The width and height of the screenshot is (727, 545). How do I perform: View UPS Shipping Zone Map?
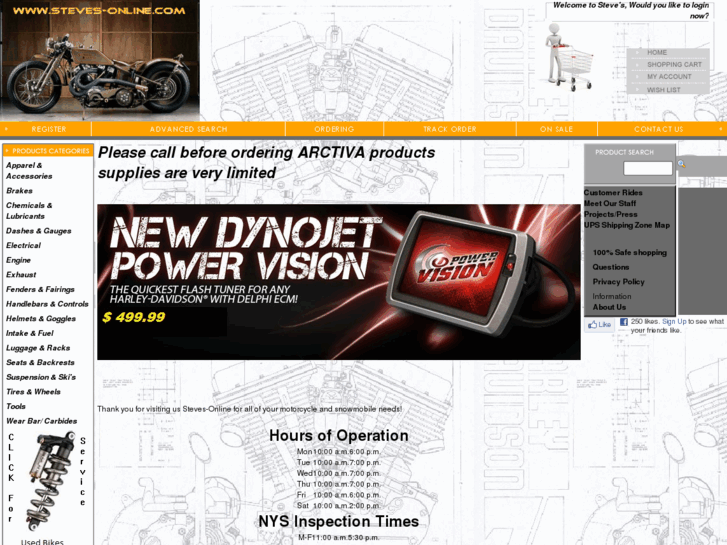click(627, 225)
